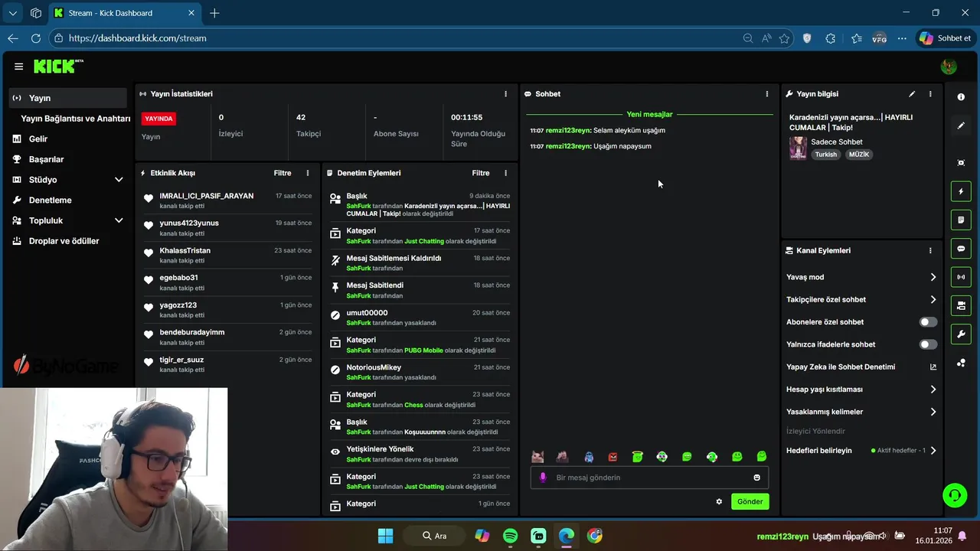Screen dimensions: 980x551
Task: Edit stream info with the Yayın bilgisi pencil
Action: click(x=912, y=94)
